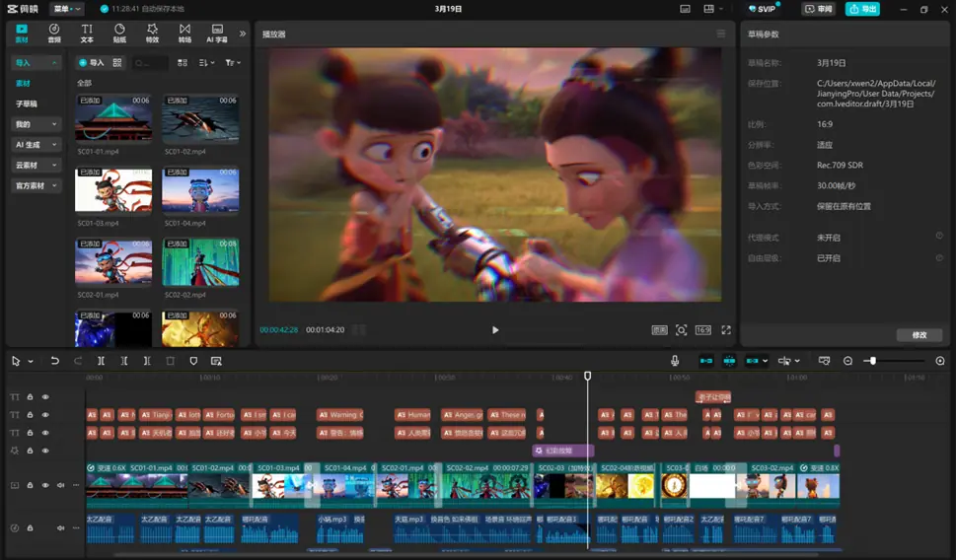
Task: Toggle the lock on the effects track
Action: click(30, 451)
